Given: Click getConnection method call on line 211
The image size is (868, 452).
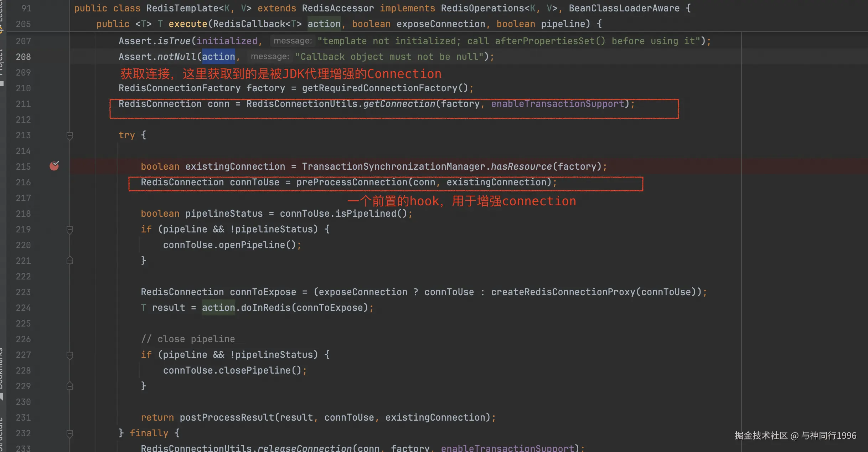Looking at the screenshot, I should 399,104.
